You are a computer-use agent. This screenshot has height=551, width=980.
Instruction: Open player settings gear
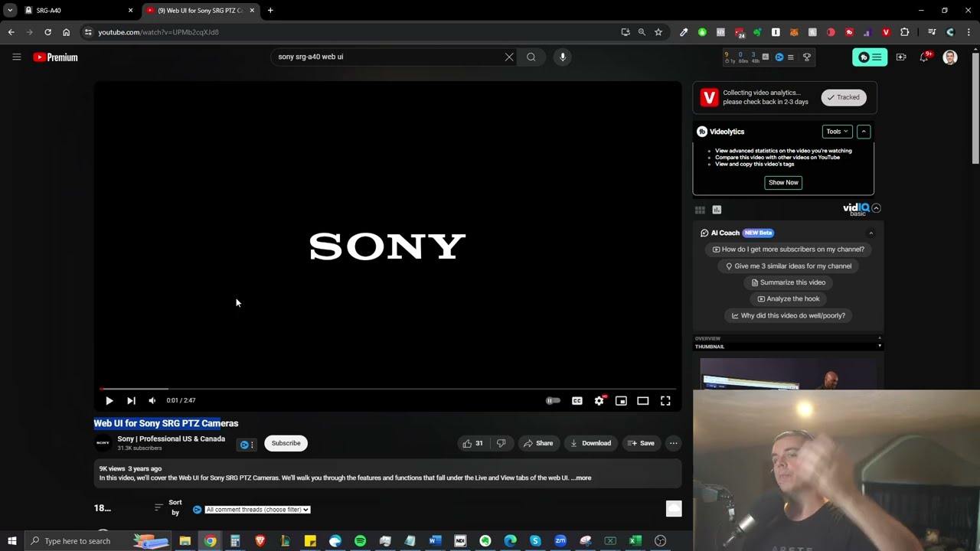tap(599, 400)
